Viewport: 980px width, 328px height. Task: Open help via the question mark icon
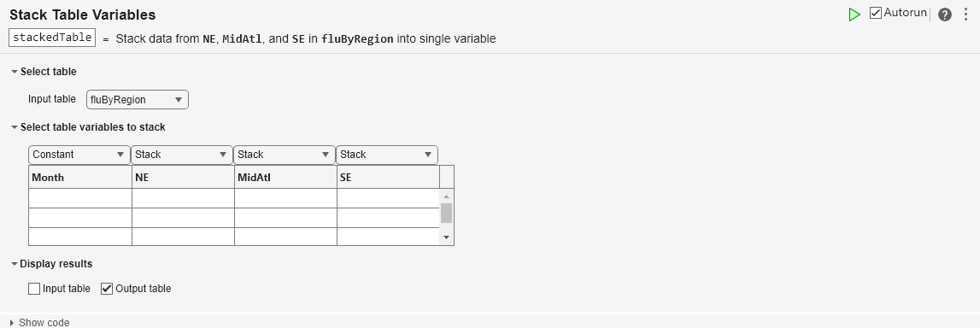pyautogui.click(x=945, y=15)
